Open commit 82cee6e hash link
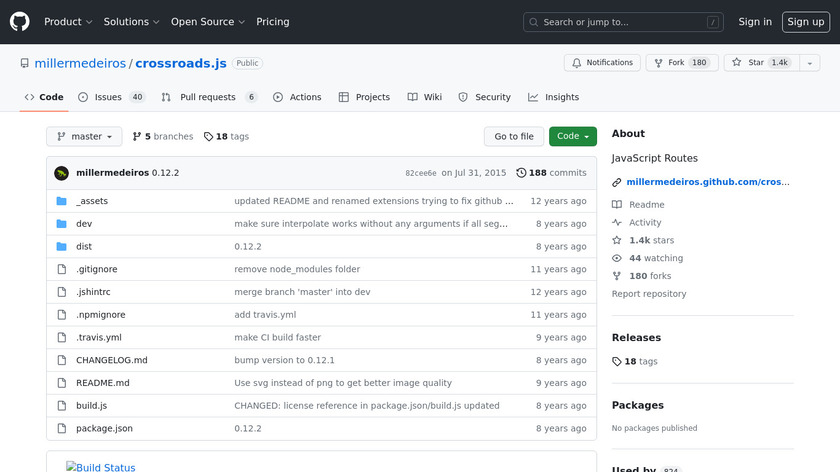Viewport: 840px width, 472px height. (x=421, y=173)
